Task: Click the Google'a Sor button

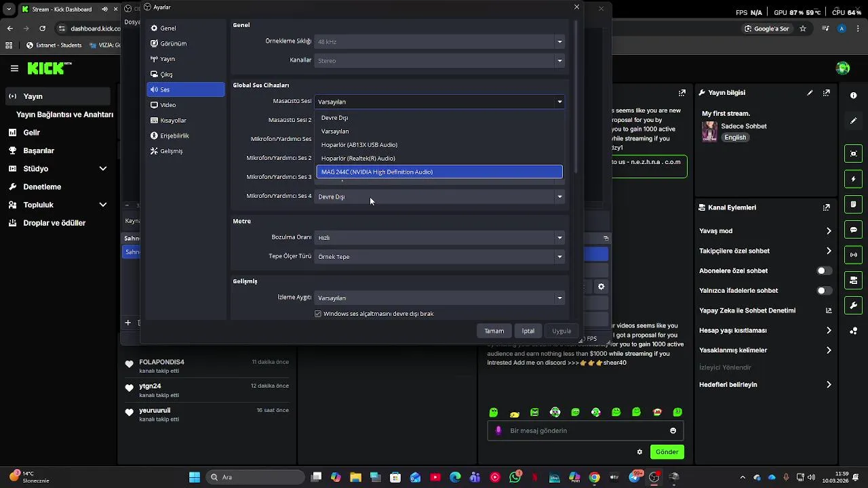Action: pos(767,28)
